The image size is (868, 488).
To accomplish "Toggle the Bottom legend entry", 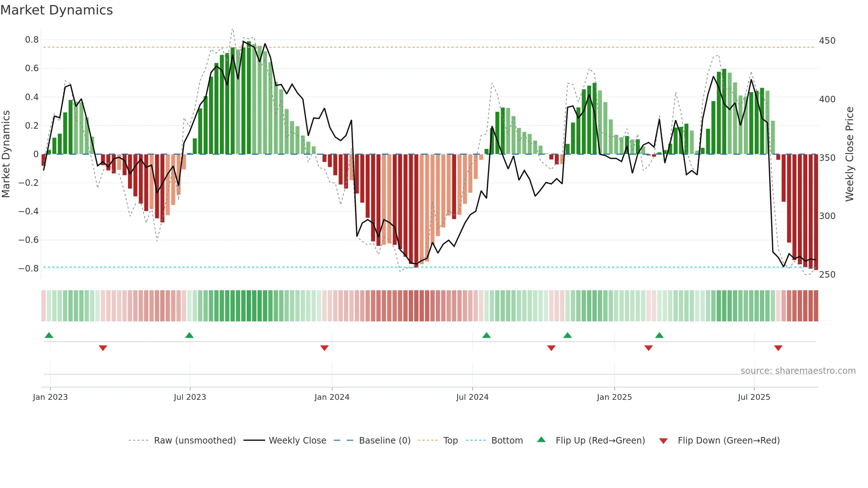I will tap(494, 440).
